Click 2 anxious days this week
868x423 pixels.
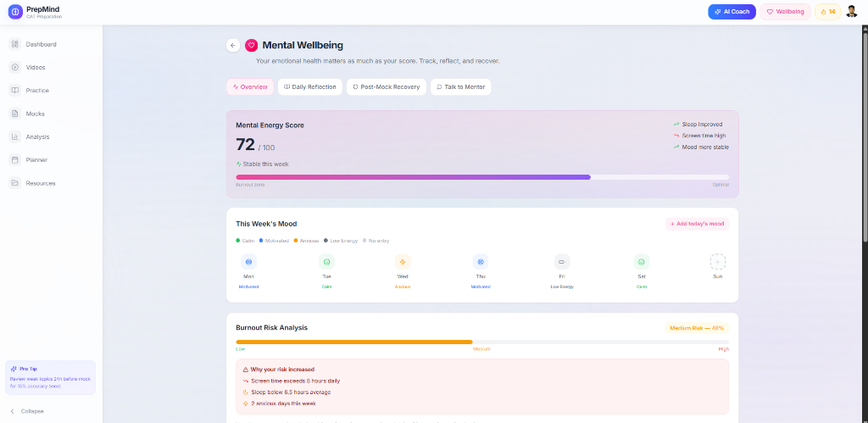(x=280, y=404)
